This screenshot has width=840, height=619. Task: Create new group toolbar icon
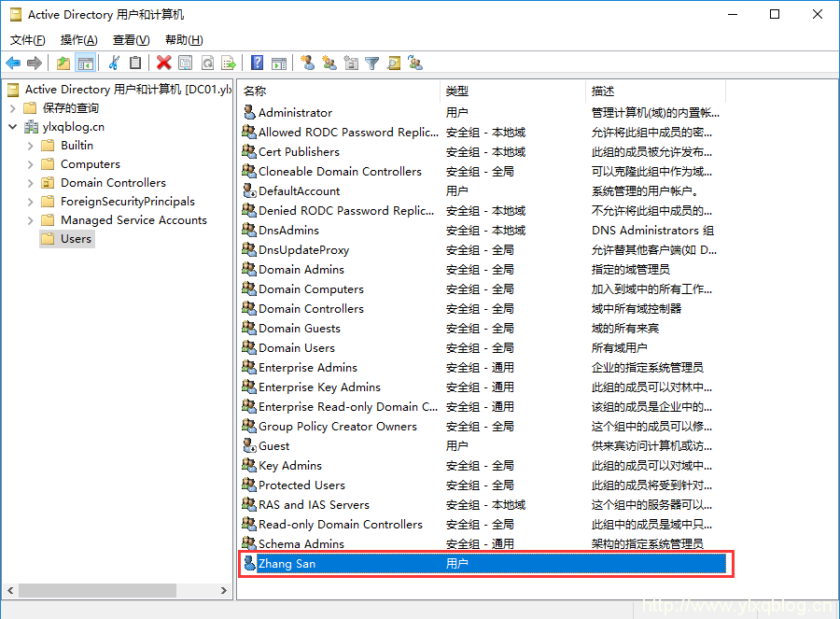coord(329,63)
